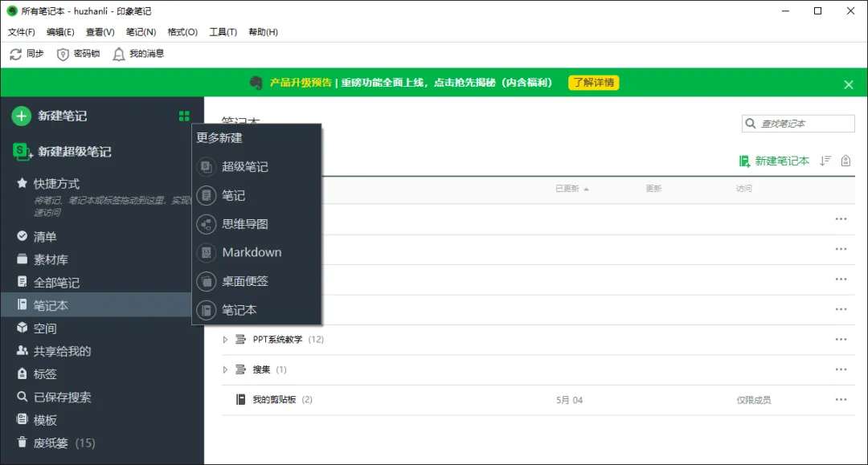This screenshot has width=868, height=465.
Task: Click the 5月 04 date cell
Action: [x=570, y=400]
